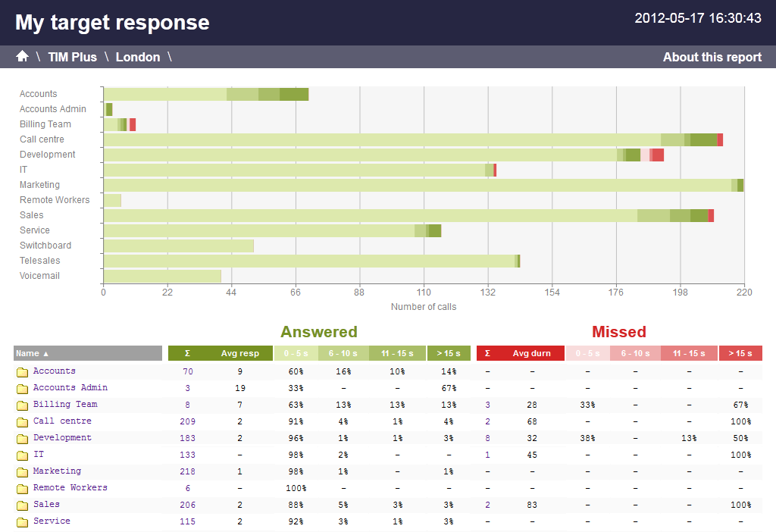The image size is (776, 532).
Task: Sort the table by Name column
Action: [87, 353]
